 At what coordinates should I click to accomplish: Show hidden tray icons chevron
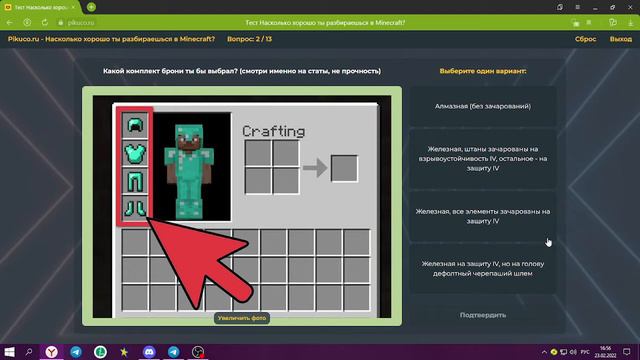coord(544,352)
